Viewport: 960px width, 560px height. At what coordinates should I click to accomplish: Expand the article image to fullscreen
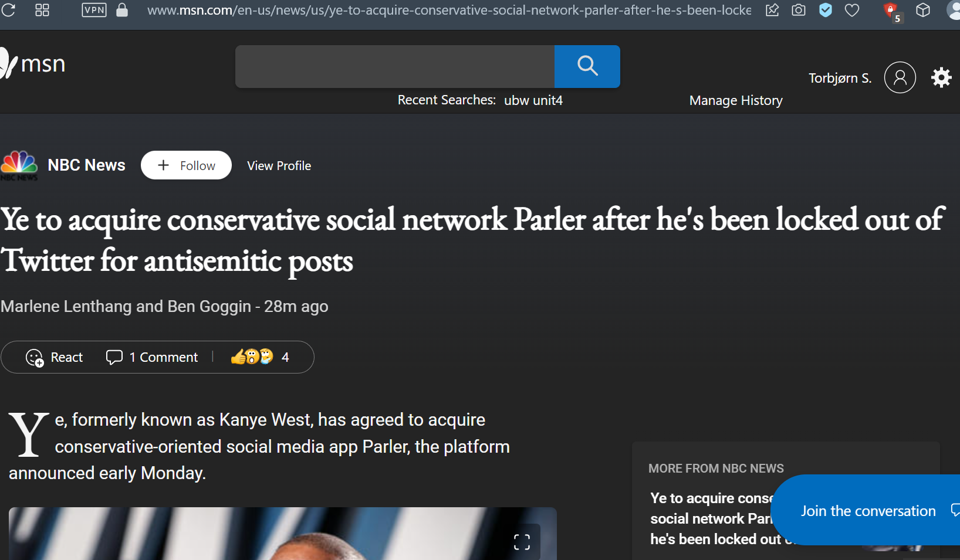click(x=522, y=542)
